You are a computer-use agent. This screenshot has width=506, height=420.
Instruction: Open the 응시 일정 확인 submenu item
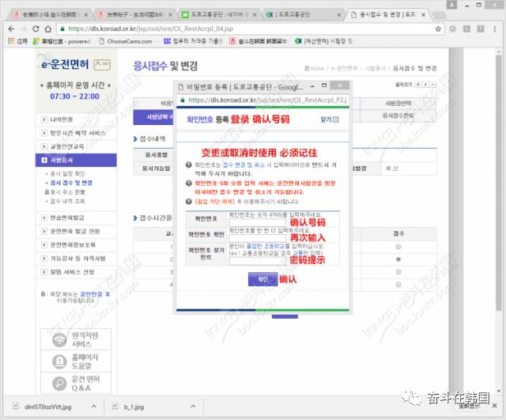(67, 174)
